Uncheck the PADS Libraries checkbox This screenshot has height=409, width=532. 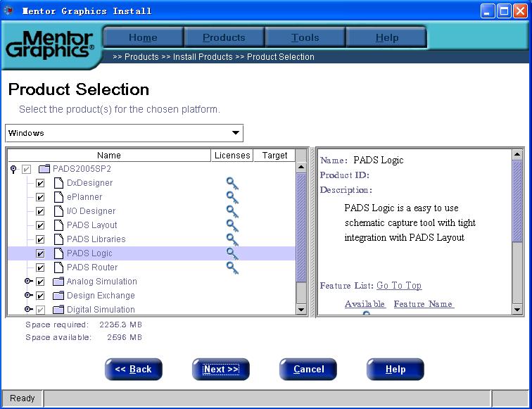tap(40, 239)
